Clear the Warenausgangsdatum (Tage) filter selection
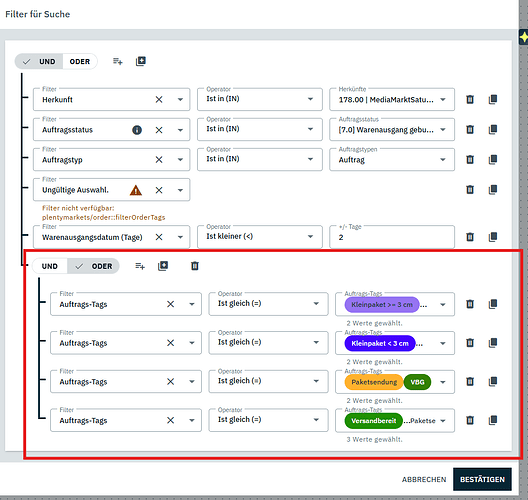Screen dimensions: 528x500 tap(159, 237)
